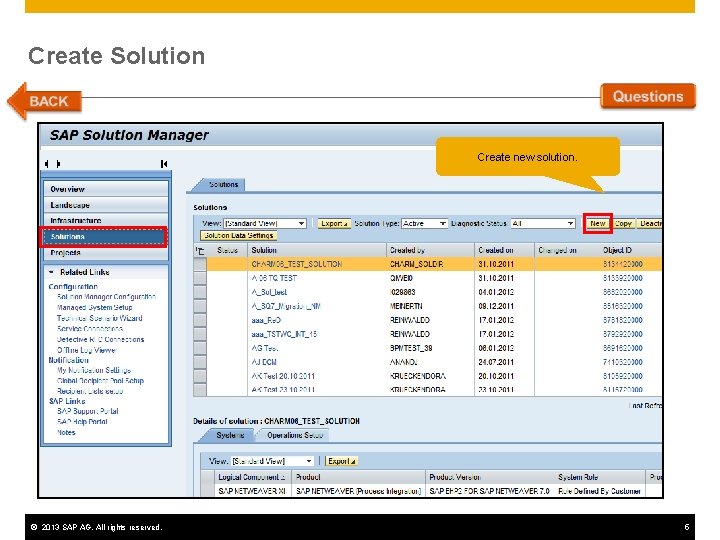This screenshot has height=540, width=720.
Task: Open the Projects navigation item
Action: 106,253
